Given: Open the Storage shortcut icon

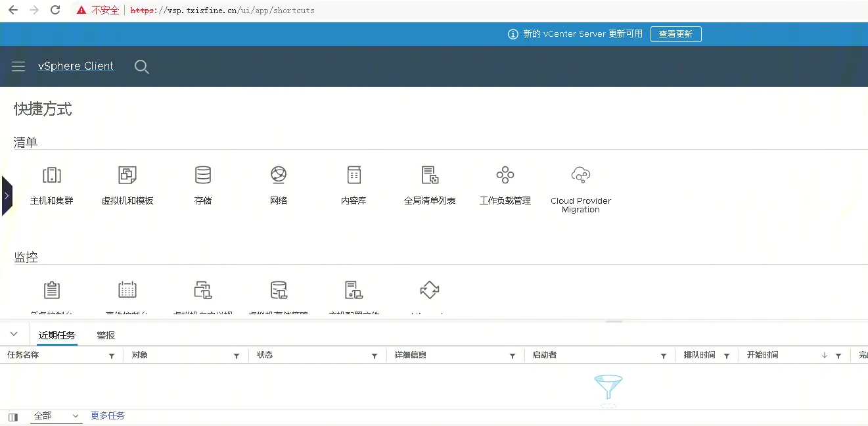Looking at the screenshot, I should [x=203, y=176].
